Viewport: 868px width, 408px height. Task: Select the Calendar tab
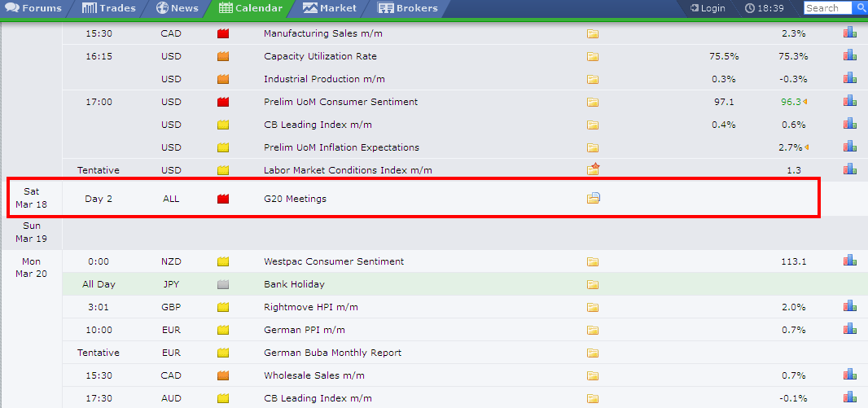[x=251, y=8]
